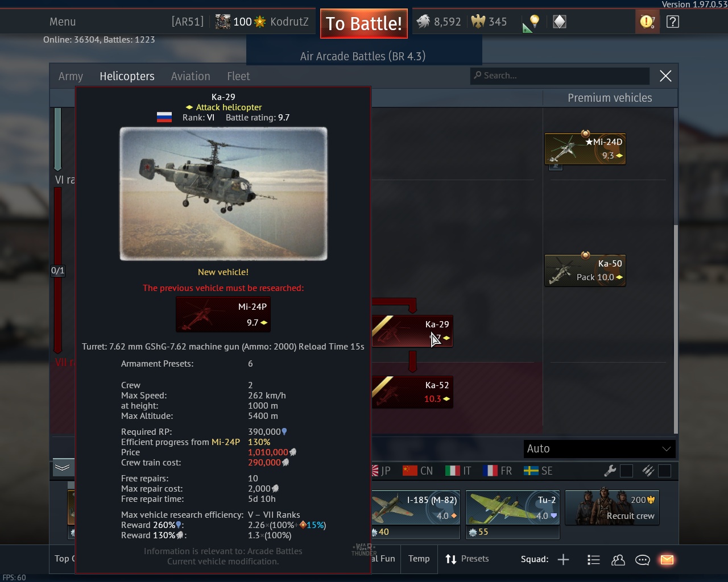The image size is (728, 582).
Task: Select Italy (IT) nation flag
Action: tap(458, 471)
